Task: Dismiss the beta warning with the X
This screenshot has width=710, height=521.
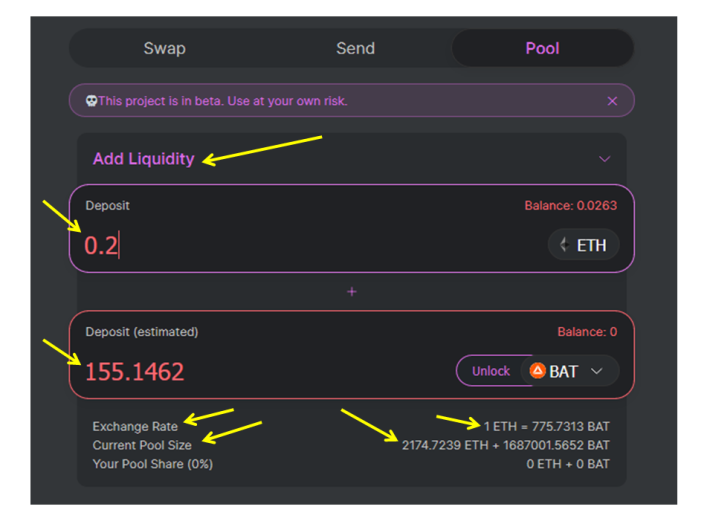Action: click(612, 101)
